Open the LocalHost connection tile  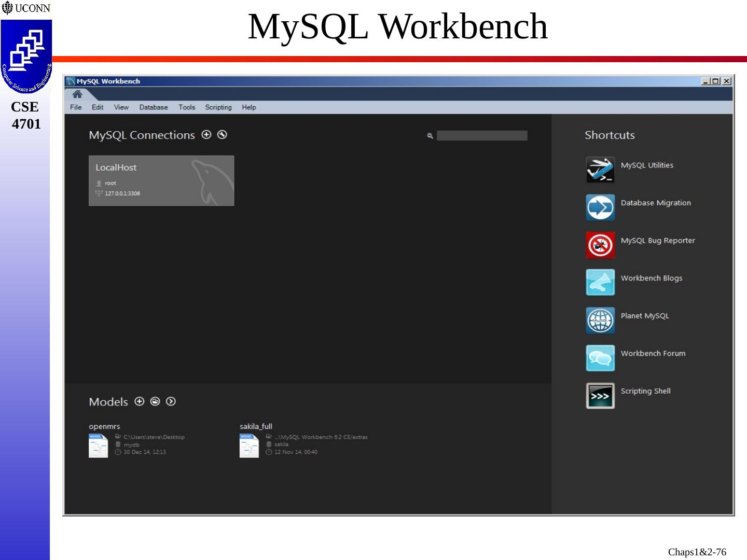point(161,180)
